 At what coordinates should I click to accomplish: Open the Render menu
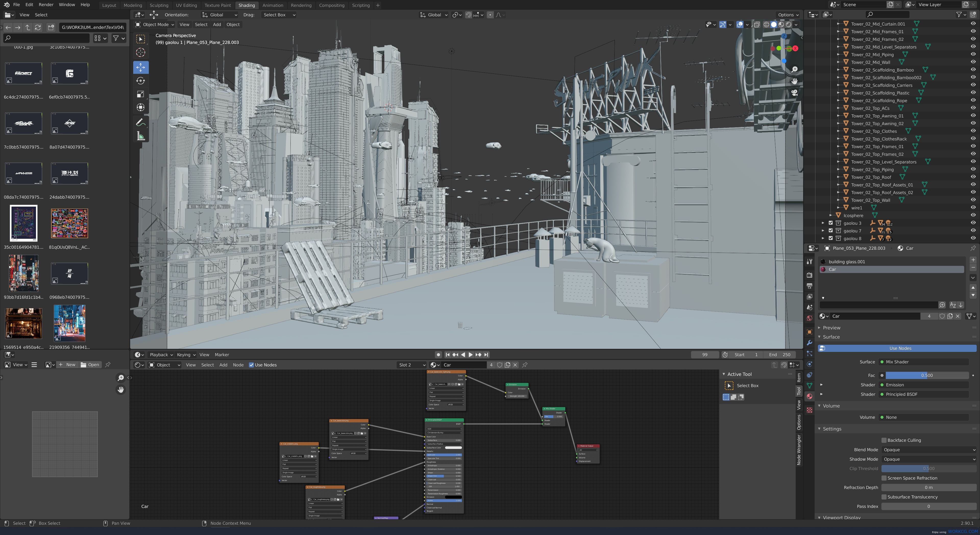pyautogui.click(x=46, y=5)
